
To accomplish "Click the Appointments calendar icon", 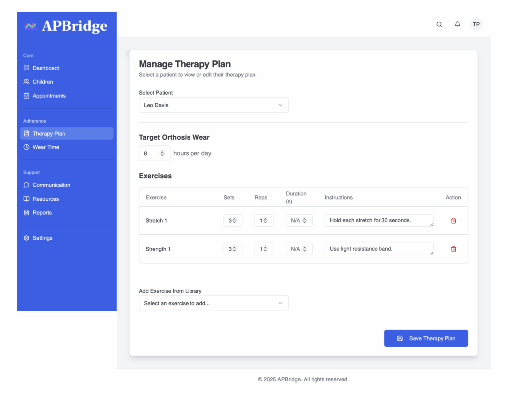I will (x=27, y=96).
